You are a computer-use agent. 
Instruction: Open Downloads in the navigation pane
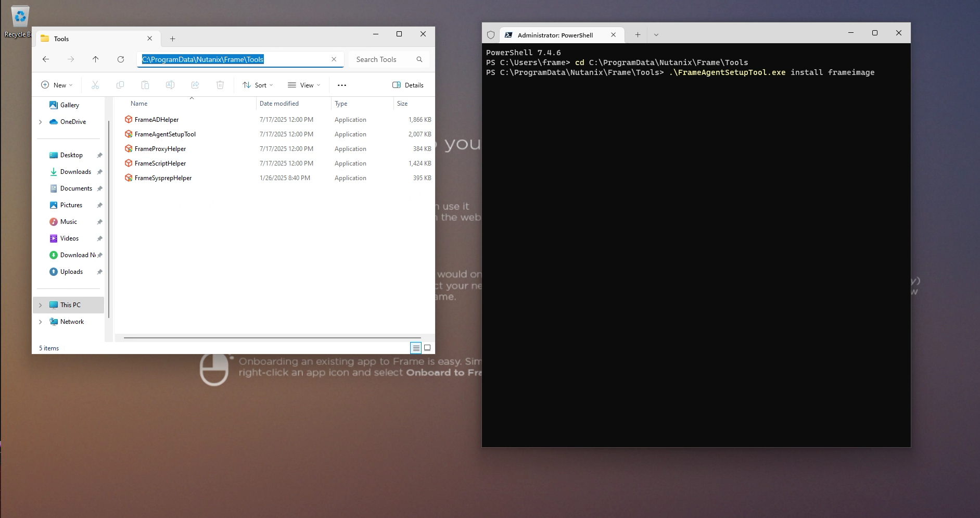point(75,172)
